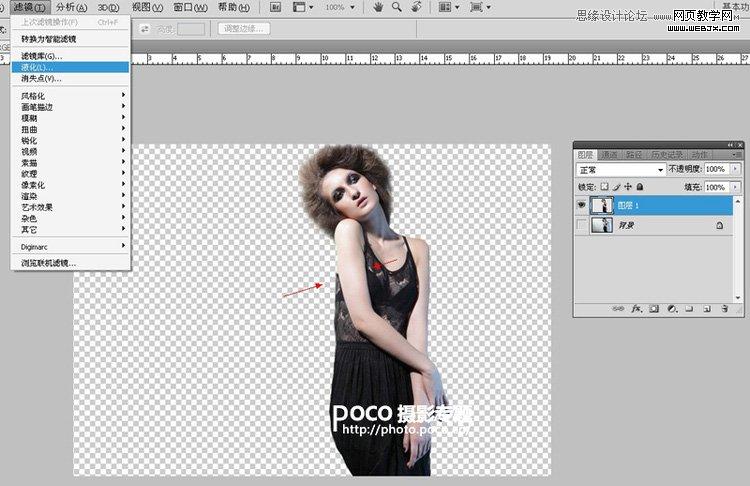Create a new group with the folder icon
This screenshot has width=750, height=486.
[689, 309]
